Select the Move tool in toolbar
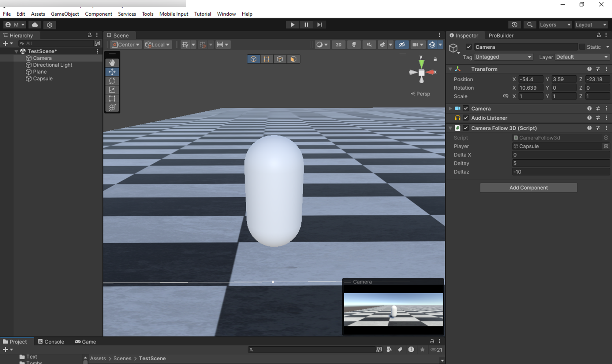The height and width of the screenshot is (364, 612). (112, 72)
